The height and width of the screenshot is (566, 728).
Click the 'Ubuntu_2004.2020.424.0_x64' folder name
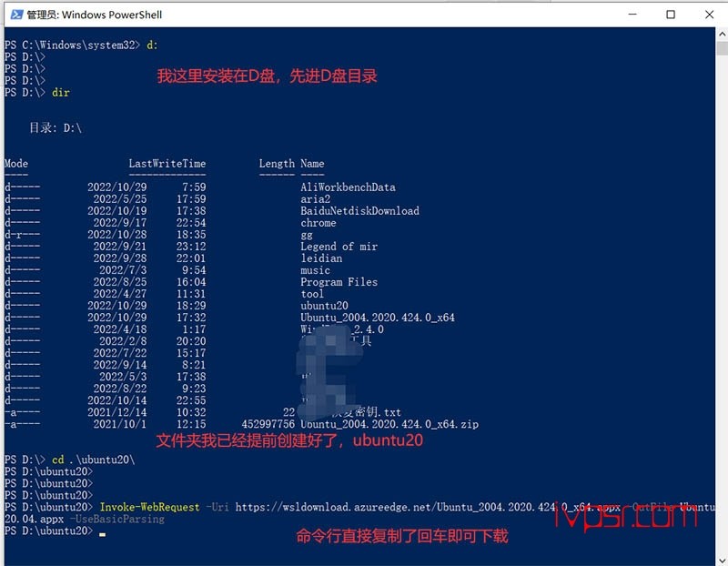(378, 318)
